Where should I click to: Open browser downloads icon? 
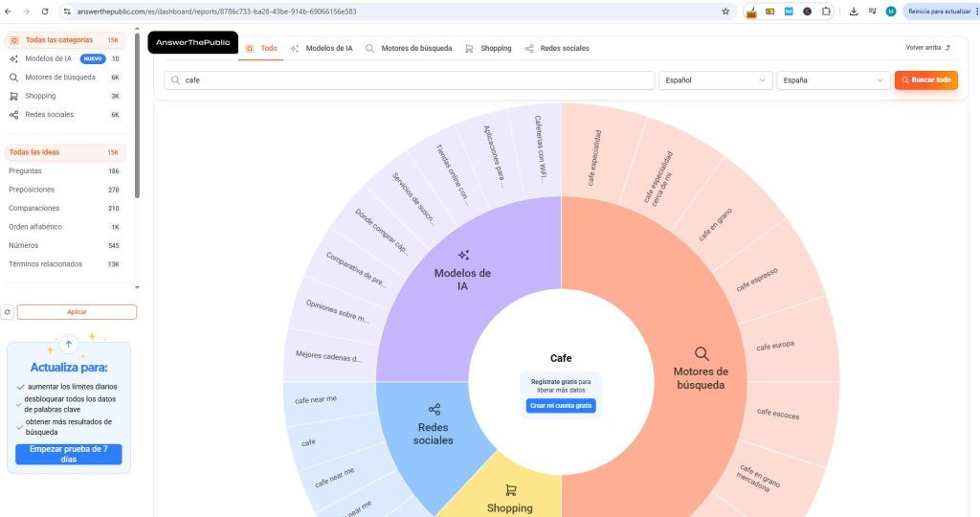pyautogui.click(x=854, y=11)
